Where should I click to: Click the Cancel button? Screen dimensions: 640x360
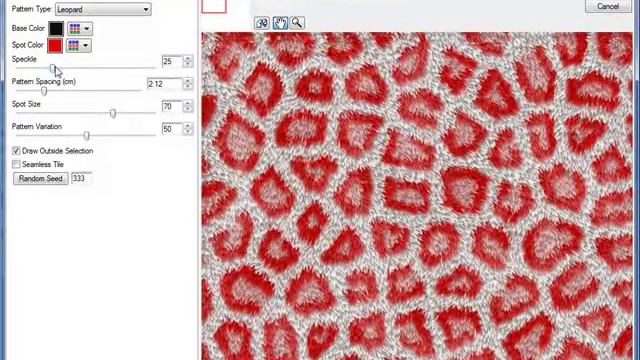click(608, 6)
